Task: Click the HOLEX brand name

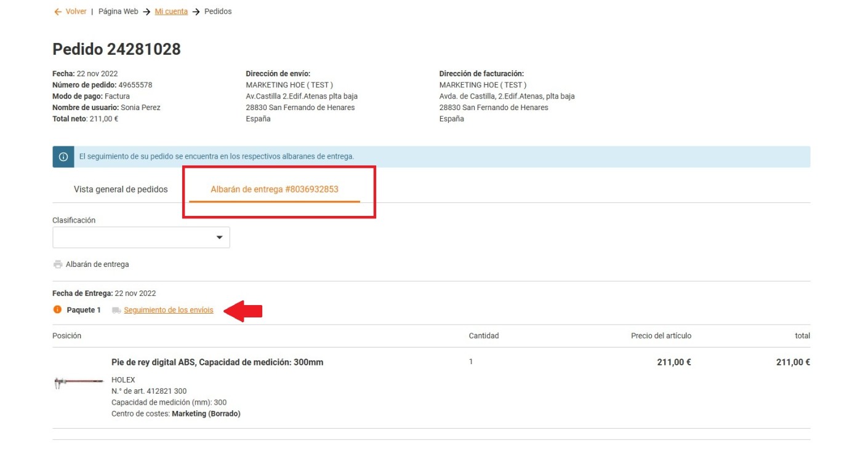Action: [x=123, y=380]
